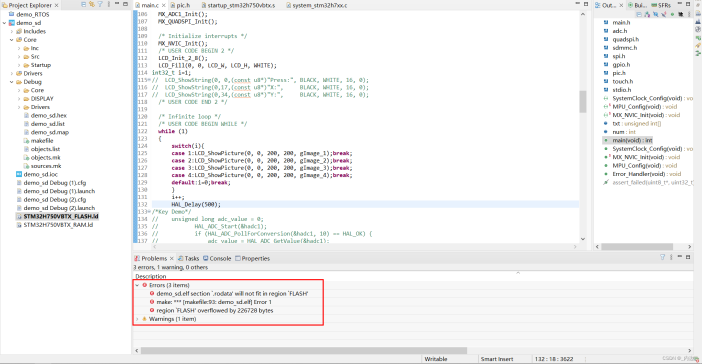Open the Problems view filter icon
This screenshot has height=364, width=702.
(663, 257)
